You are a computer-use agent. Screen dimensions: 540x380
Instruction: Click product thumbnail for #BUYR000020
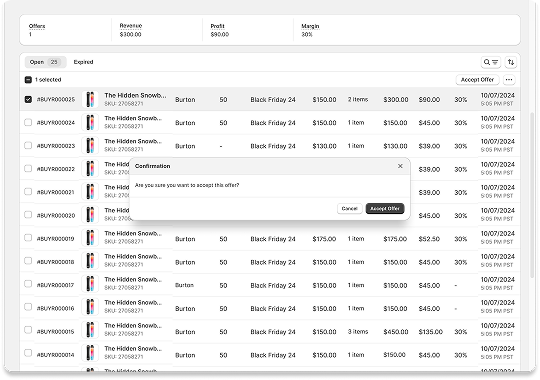tap(90, 215)
